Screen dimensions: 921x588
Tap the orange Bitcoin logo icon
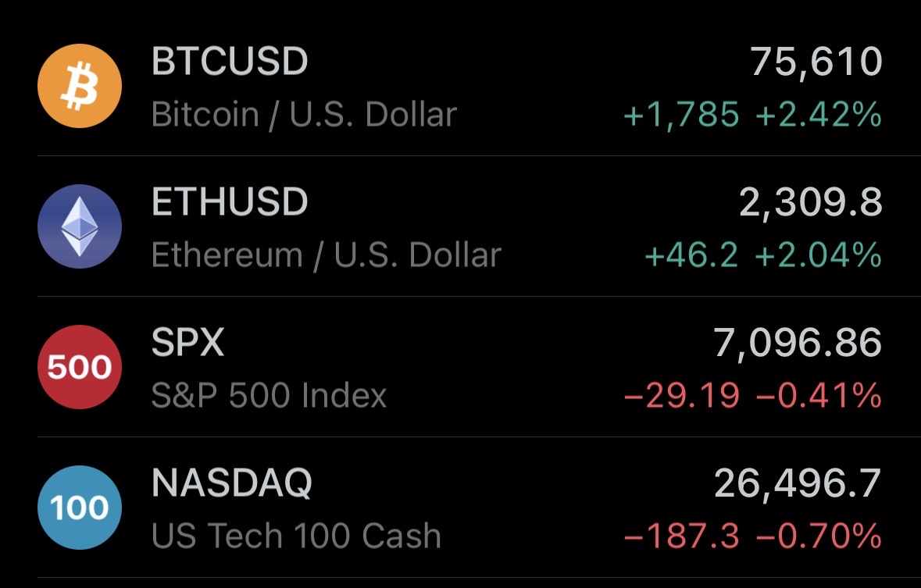tap(80, 86)
